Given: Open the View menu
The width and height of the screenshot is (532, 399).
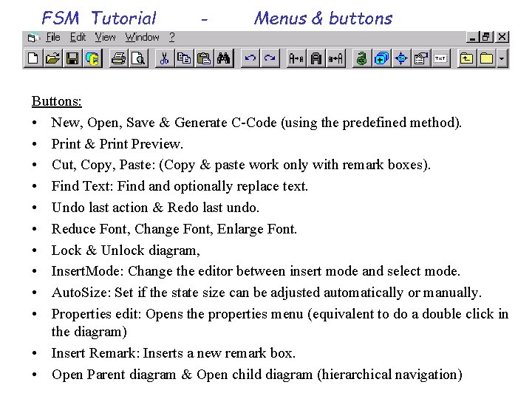Looking at the screenshot, I should [105, 37].
